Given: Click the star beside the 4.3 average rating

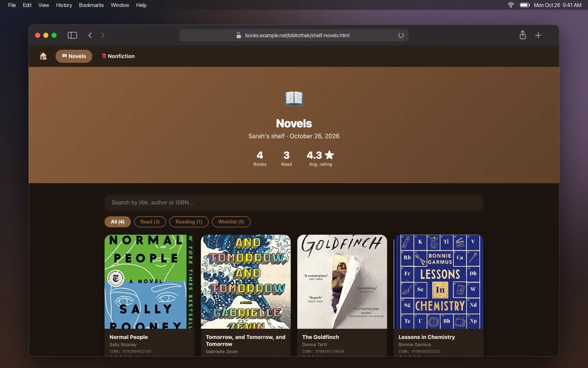Looking at the screenshot, I should click(x=330, y=155).
